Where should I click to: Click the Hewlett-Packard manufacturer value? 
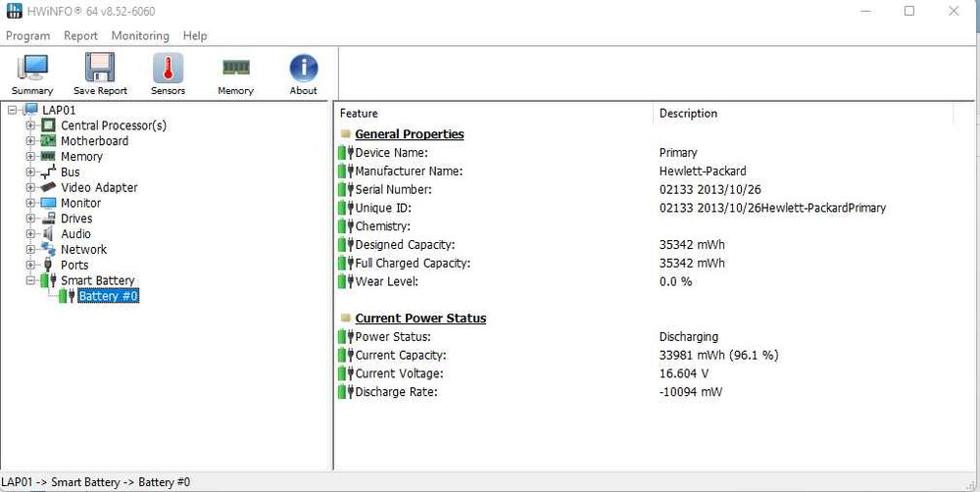tap(703, 172)
